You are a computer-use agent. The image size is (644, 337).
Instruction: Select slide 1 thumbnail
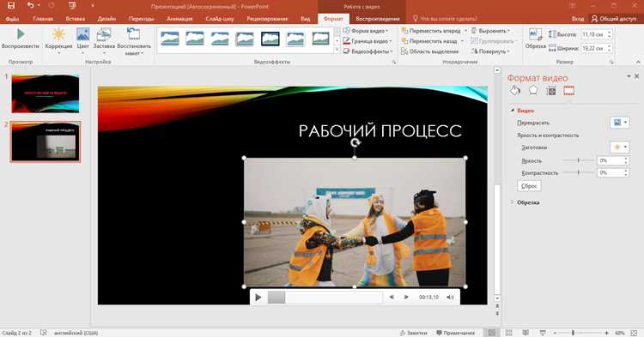tap(46, 93)
